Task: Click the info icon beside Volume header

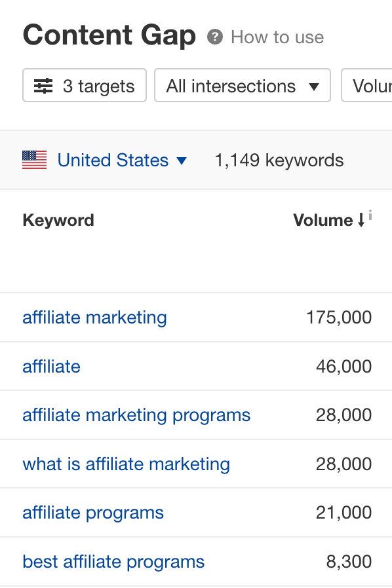Action: (372, 215)
